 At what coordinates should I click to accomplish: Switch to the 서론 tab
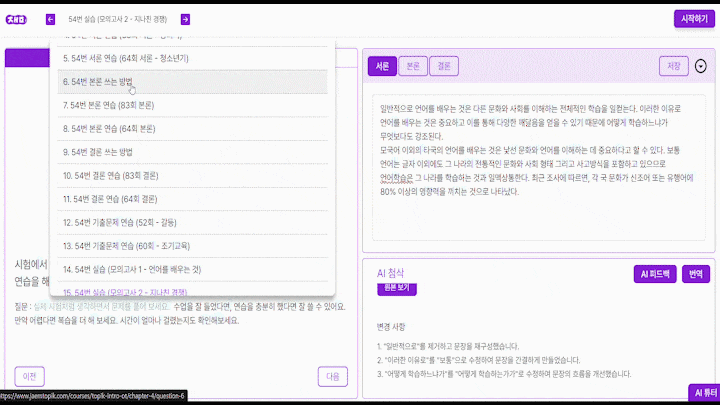tap(382, 66)
